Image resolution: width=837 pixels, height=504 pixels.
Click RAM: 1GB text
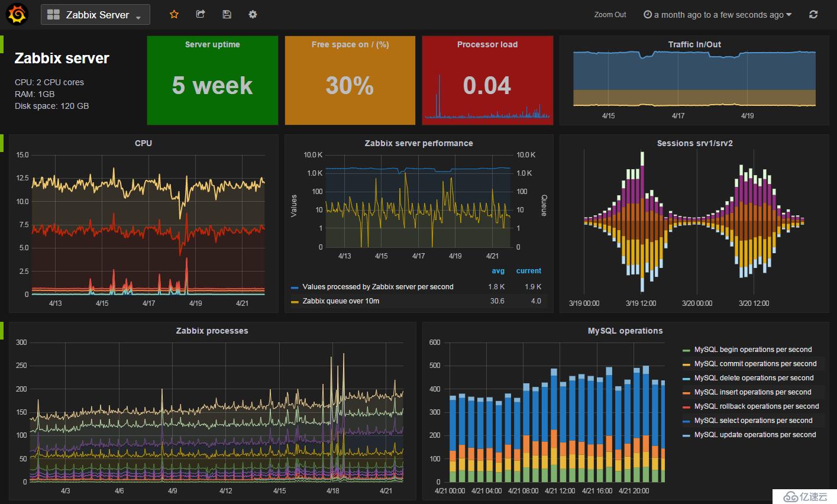coord(34,94)
